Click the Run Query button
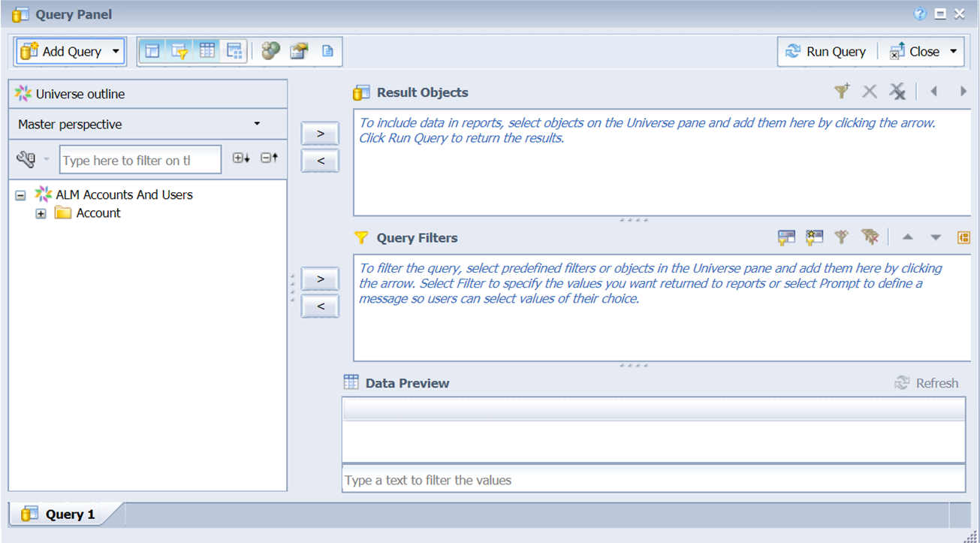This screenshot has width=980, height=543. click(825, 52)
